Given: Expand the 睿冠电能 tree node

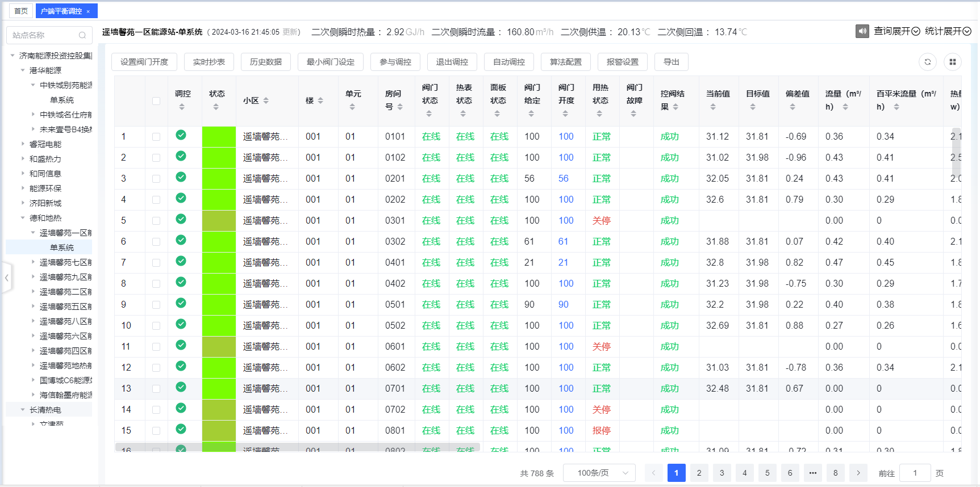Looking at the screenshot, I should [x=23, y=144].
